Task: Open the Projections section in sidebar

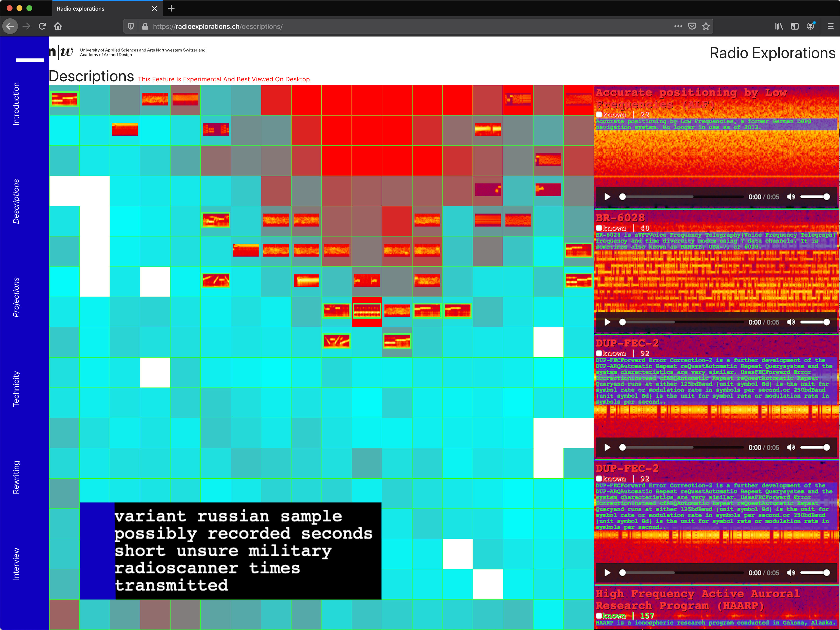Action: [16, 297]
